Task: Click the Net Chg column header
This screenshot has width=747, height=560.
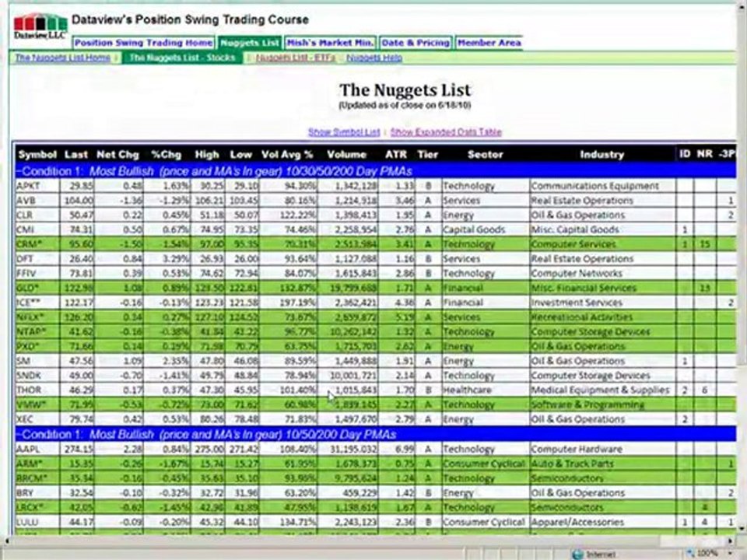Action: (117, 154)
